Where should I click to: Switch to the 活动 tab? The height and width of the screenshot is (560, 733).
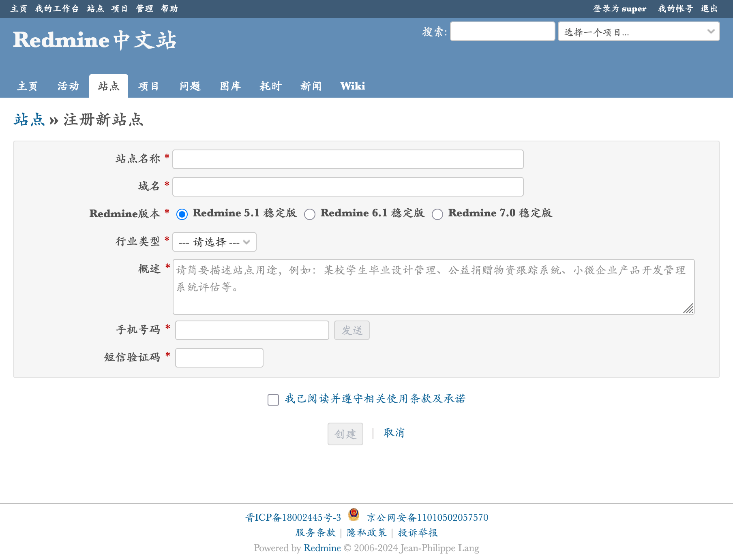(68, 86)
